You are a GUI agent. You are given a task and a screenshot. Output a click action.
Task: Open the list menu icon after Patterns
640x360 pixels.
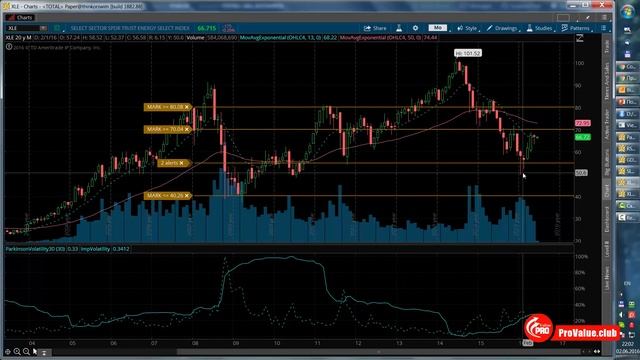click(x=603, y=28)
